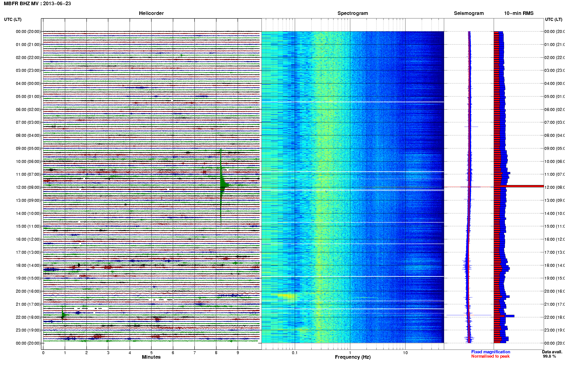Screen dimensions: 588x368
Task: Click the '06:00 (02:00)' helicorder time label
Action: [x=28, y=109]
